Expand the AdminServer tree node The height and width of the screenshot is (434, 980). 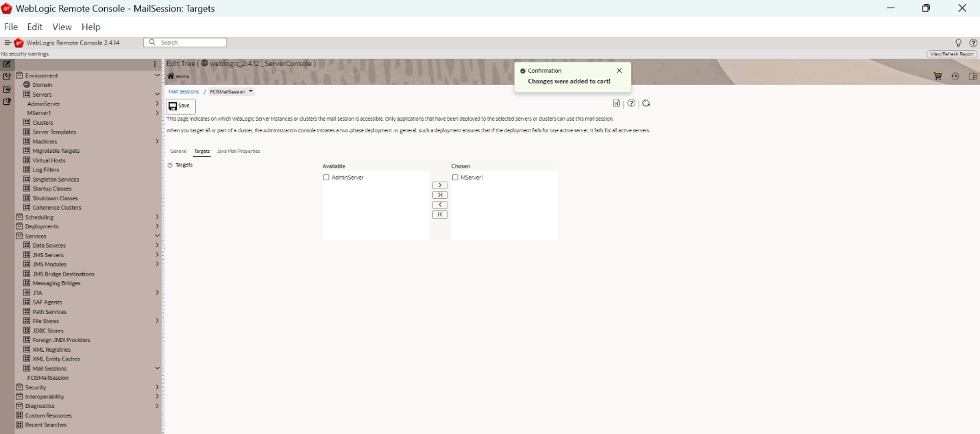tap(157, 104)
